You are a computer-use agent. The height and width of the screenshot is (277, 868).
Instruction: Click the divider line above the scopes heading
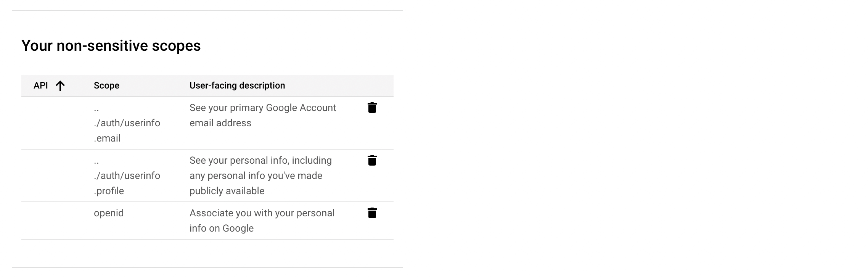point(207,10)
